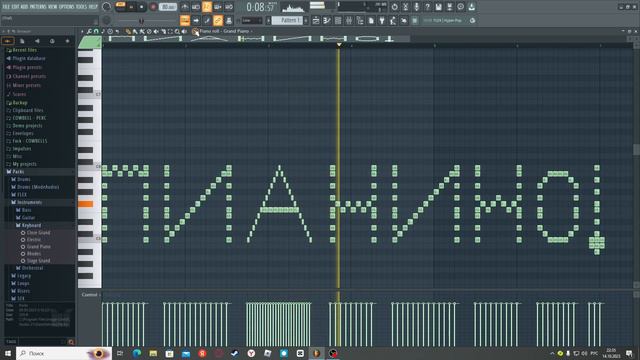Image resolution: width=640 pixels, height=360 pixels.
Task: Click one-click audio recording microphone icon
Action: pyautogui.click(x=416, y=7)
